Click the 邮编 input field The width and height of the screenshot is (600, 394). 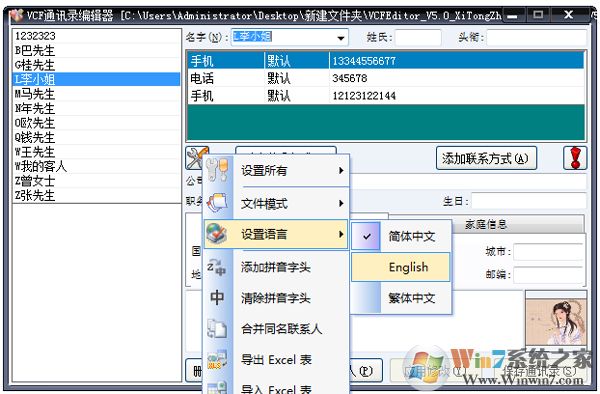548,274
